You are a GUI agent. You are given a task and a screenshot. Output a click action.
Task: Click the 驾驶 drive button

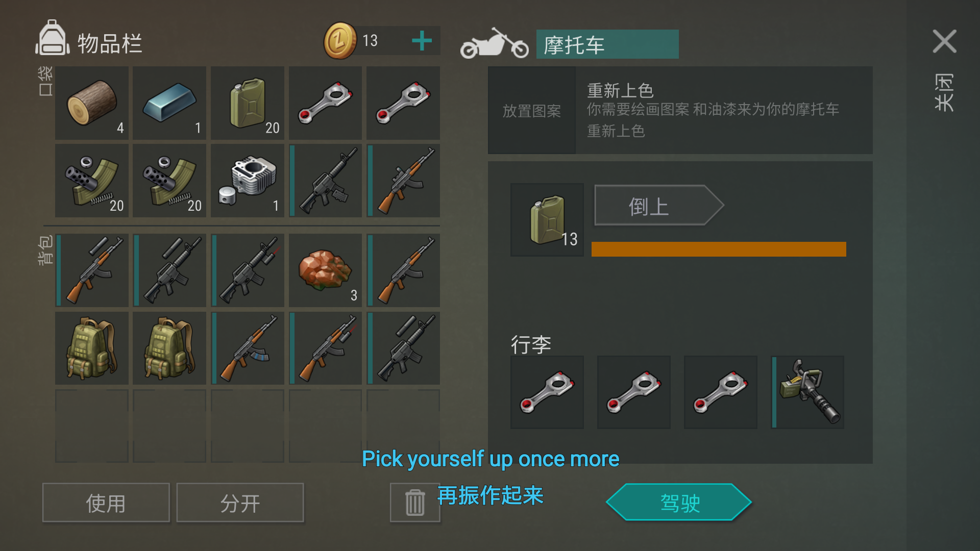pos(679,503)
